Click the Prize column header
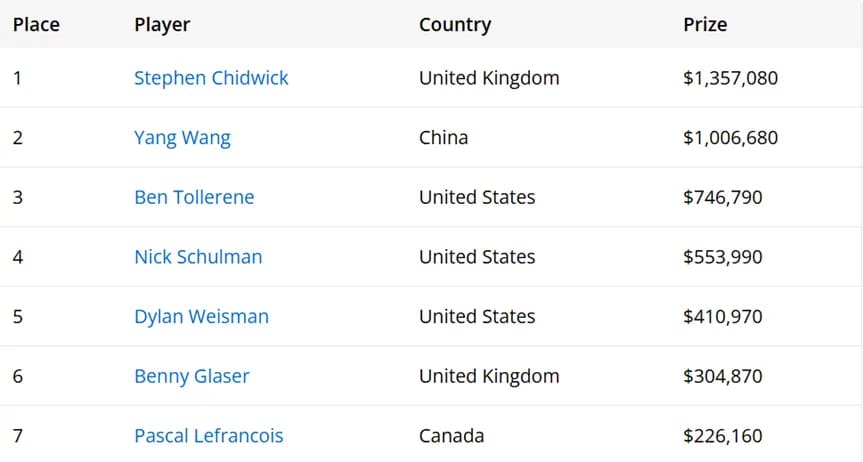This screenshot has width=863, height=462. 705,24
